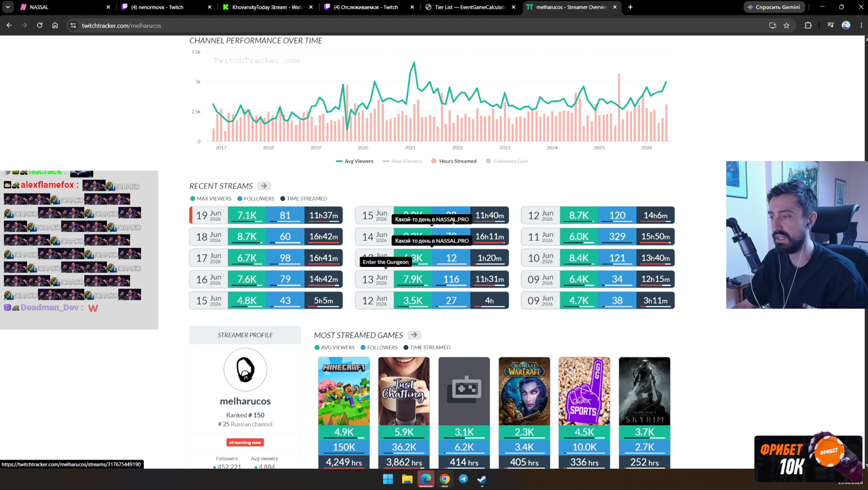Screen dimensions: 868x490
Task: Open the browser home page
Action: tap(55, 25)
